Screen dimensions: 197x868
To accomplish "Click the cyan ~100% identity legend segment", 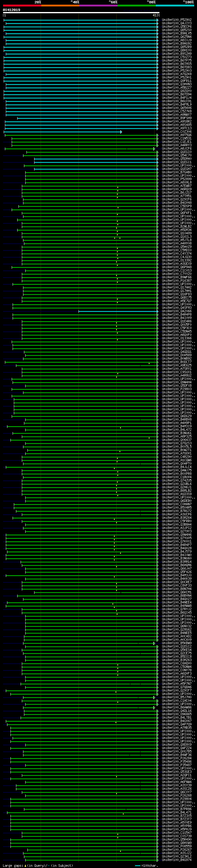I will [x=175, y=6].
